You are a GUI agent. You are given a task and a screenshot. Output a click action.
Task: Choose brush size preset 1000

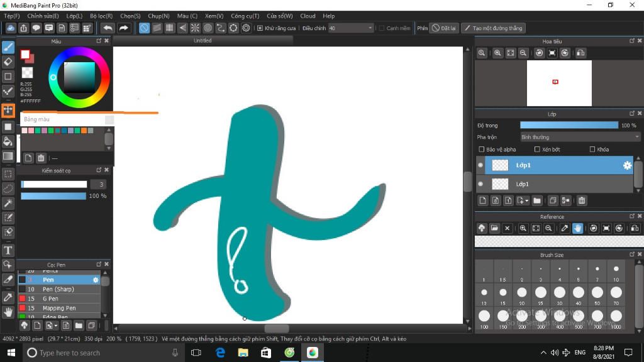(x=616, y=319)
